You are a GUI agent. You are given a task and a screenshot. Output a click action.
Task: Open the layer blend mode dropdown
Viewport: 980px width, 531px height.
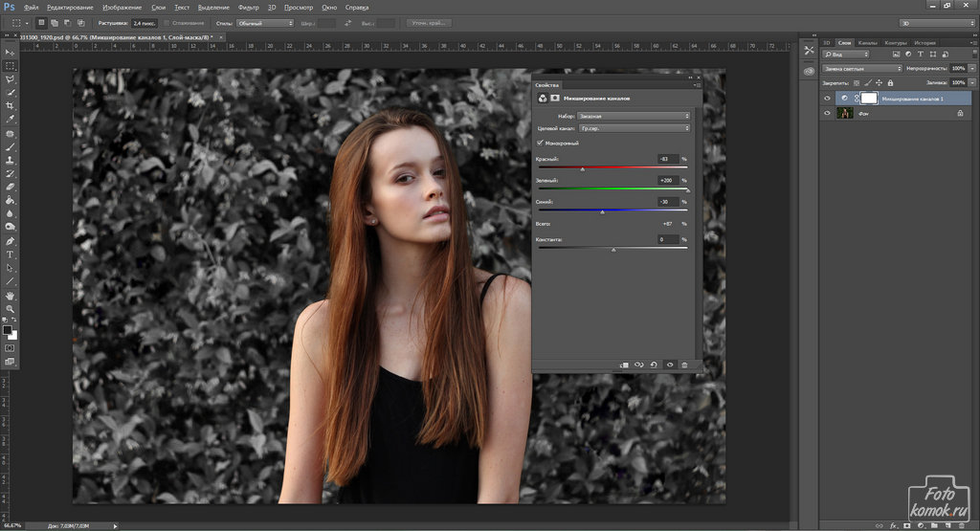click(x=861, y=68)
